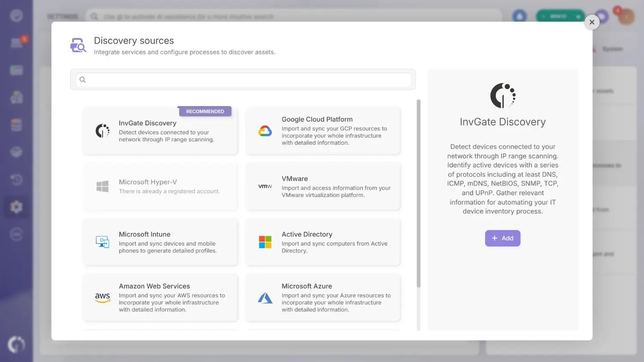Click the blue support bubble near the top
The height and width of the screenshot is (362, 644).
click(519, 15)
